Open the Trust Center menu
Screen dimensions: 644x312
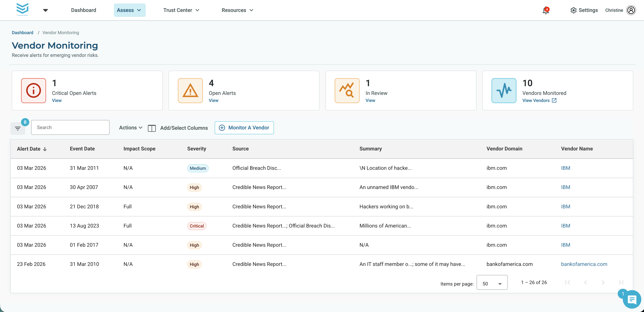[181, 10]
